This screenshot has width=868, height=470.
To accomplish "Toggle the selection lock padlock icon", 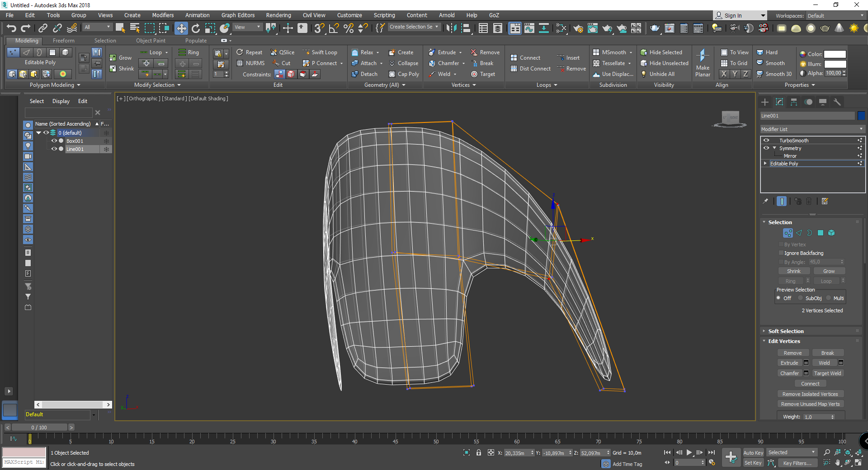I will pos(478,452).
